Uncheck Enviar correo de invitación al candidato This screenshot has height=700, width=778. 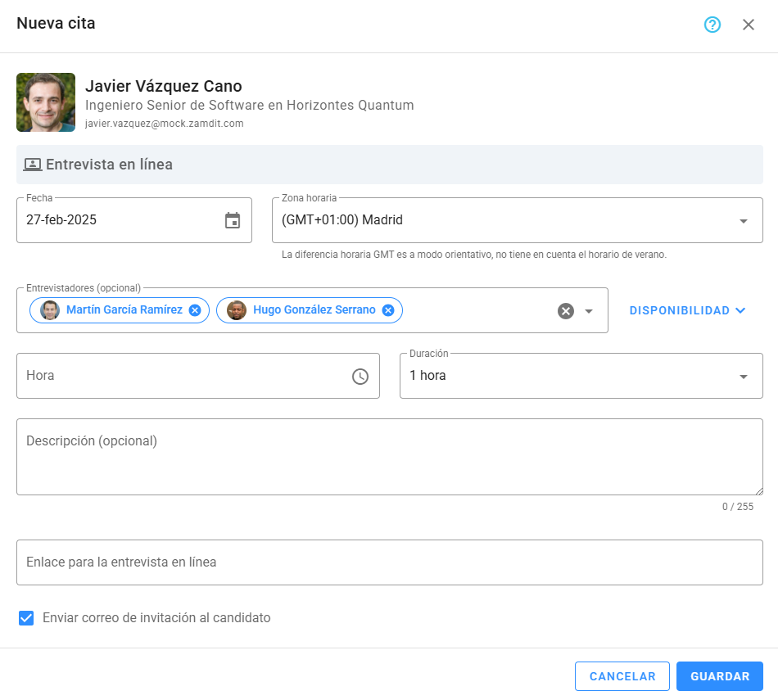(26, 618)
